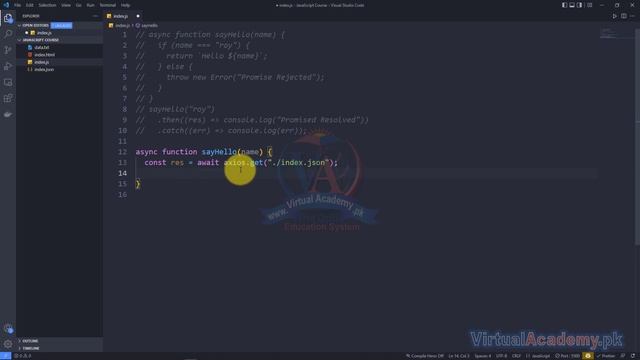Click the CRLF end-of-line status item
This screenshot has width=640, height=360.
[516, 356]
